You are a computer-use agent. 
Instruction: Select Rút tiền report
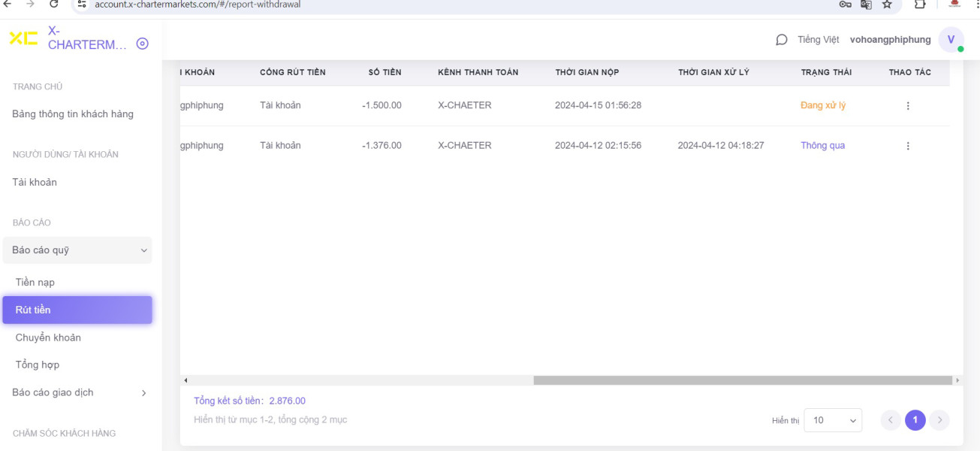(77, 310)
